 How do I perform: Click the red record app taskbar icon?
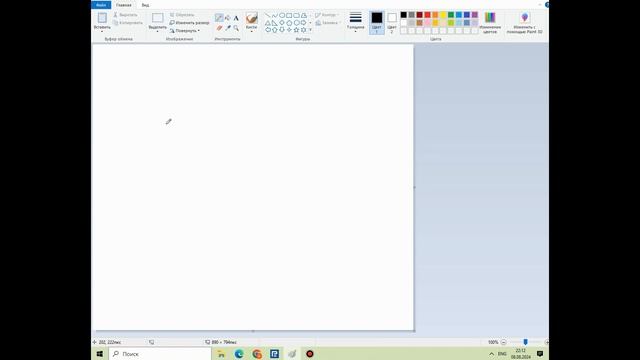pos(310,354)
